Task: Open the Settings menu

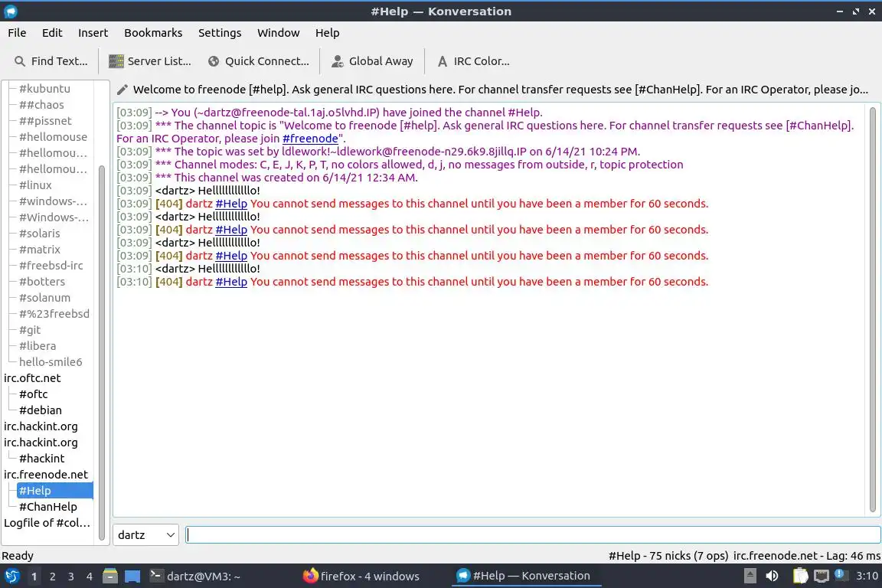Action: point(220,33)
